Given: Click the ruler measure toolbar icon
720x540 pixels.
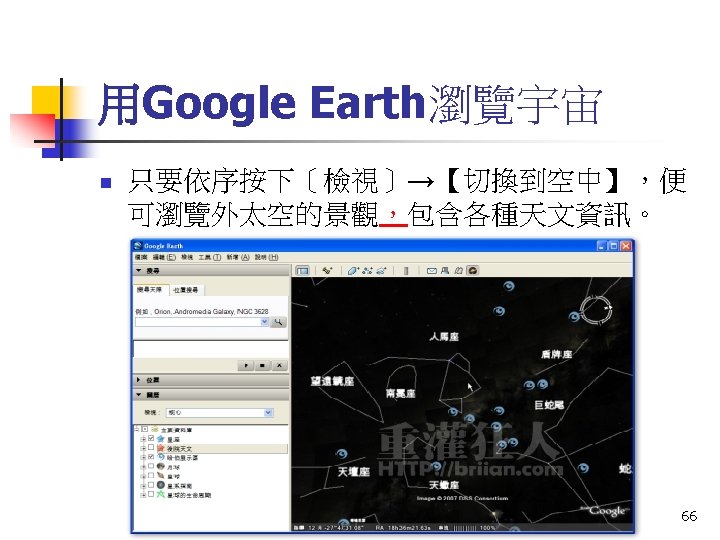Looking at the screenshot, I should point(406,270).
